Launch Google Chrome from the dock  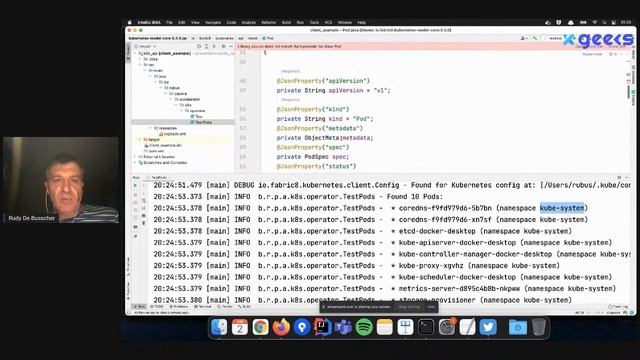click(x=260, y=327)
